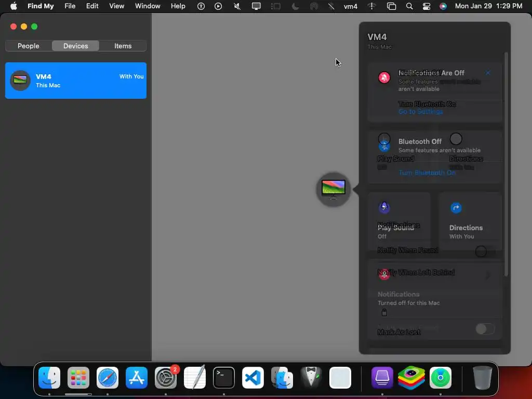
Task: Open the App Store dock icon
Action: pyautogui.click(x=137, y=378)
